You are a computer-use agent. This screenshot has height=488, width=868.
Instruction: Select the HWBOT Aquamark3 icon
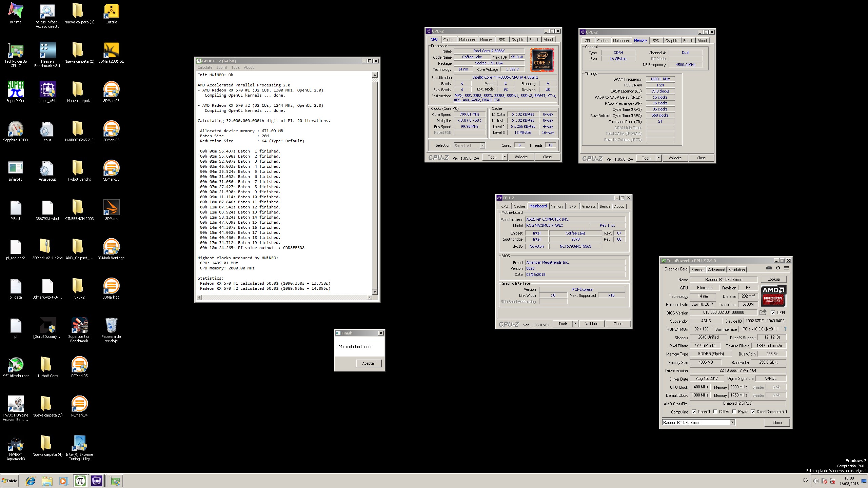click(16, 448)
